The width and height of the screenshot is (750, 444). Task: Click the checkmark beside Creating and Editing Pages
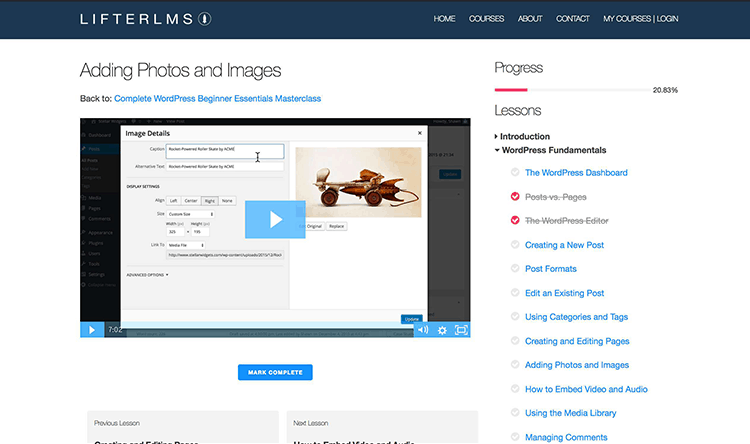[x=515, y=341]
